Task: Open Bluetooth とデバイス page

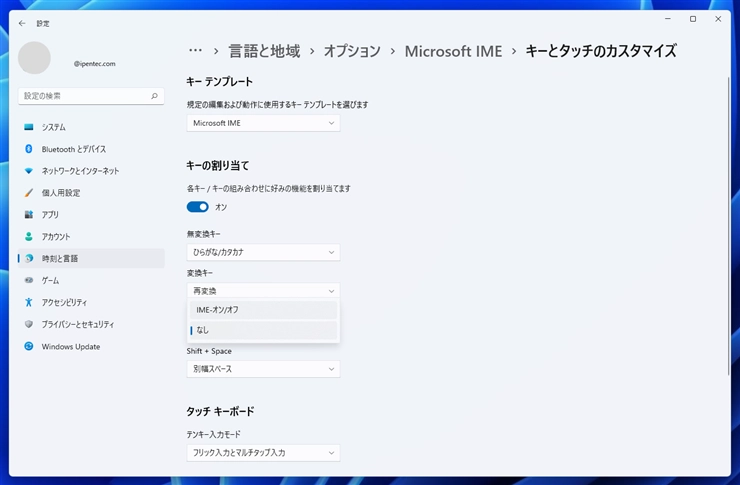Action: (x=91, y=149)
